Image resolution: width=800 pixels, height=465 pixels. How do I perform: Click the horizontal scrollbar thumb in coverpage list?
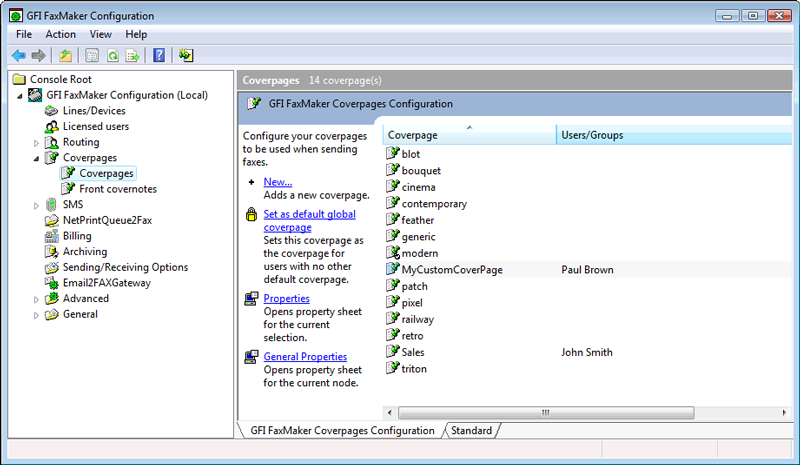click(x=546, y=412)
